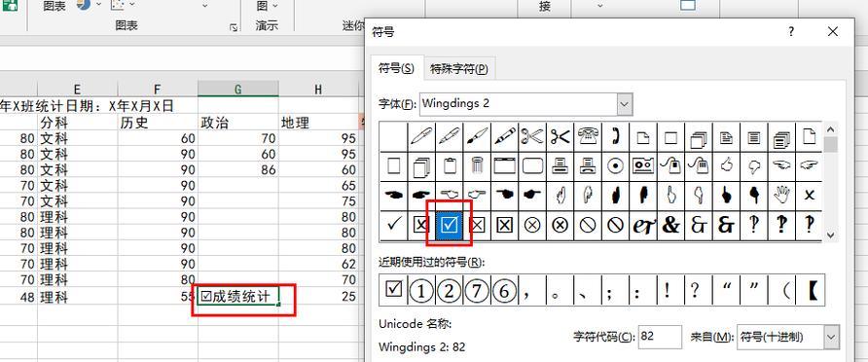
Task: Select the cell with value 86 under 政治
Action: pyautogui.click(x=238, y=169)
